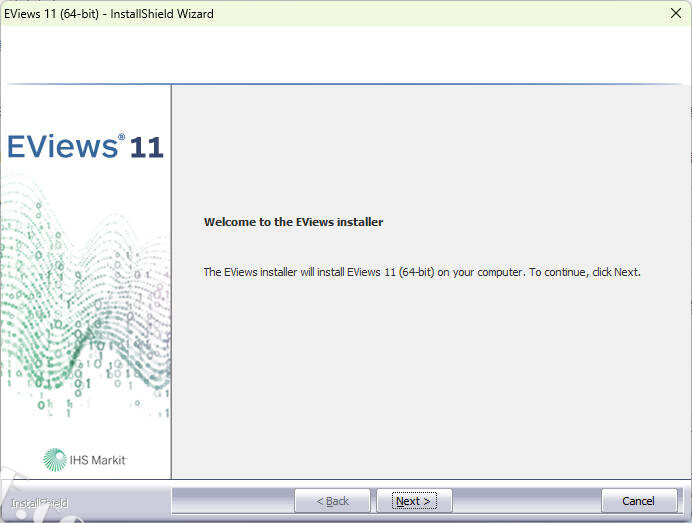Click the "IHS Markit" company name text
The image size is (692, 523).
98,460
